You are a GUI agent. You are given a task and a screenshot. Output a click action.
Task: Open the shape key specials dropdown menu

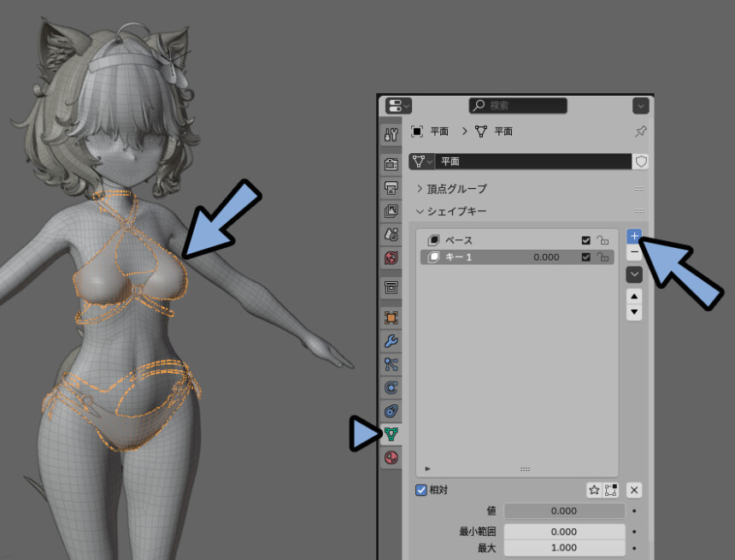[x=634, y=274]
